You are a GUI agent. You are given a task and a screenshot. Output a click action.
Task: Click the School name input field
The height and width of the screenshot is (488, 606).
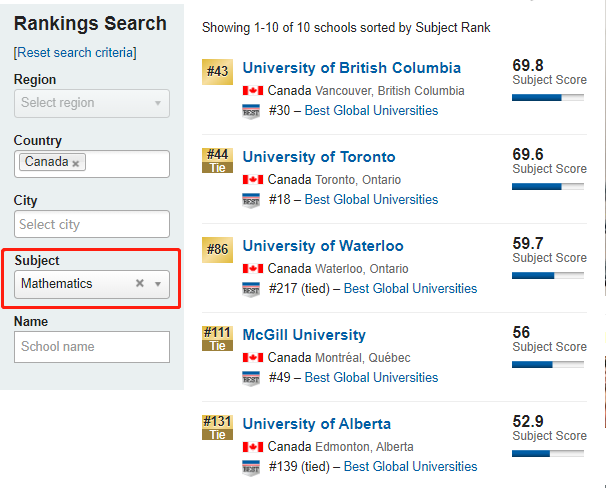point(92,347)
